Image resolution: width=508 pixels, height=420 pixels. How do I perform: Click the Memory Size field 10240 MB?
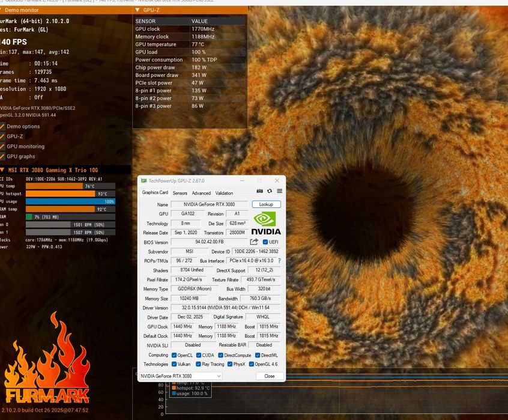click(x=189, y=299)
